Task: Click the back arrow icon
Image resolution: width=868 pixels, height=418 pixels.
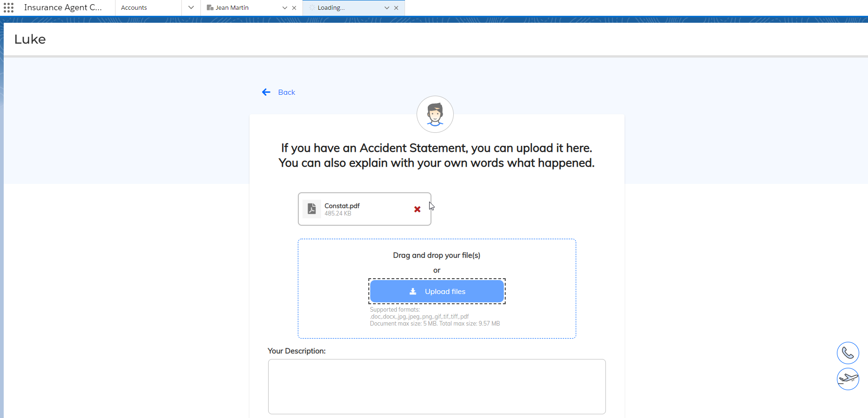Action: tap(266, 92)
